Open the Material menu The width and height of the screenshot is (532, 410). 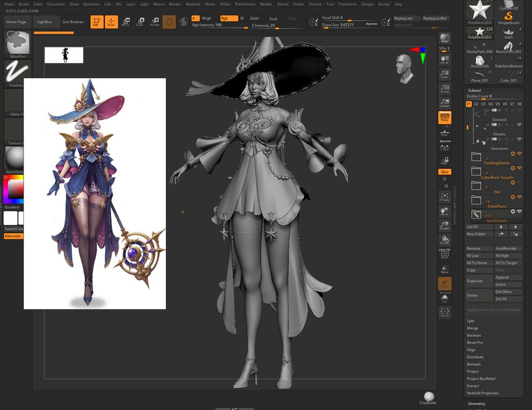click(x=193, y=4)
